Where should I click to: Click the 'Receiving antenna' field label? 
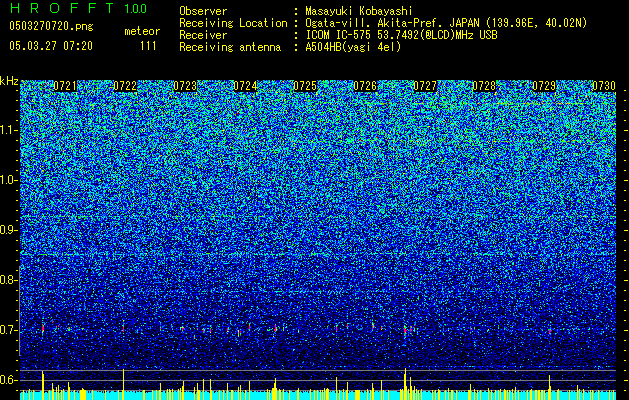coord(230,47)
